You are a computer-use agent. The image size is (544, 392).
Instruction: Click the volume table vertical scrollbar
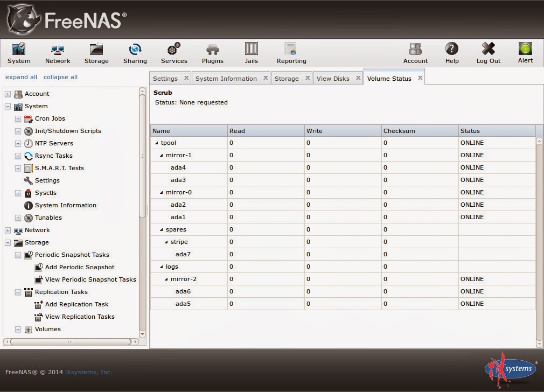point(539,242)
